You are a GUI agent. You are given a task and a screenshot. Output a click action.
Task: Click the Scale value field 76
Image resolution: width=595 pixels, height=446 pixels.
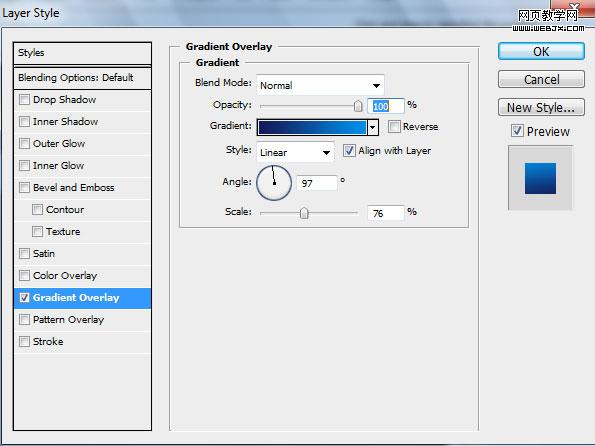tap(386, 213)
